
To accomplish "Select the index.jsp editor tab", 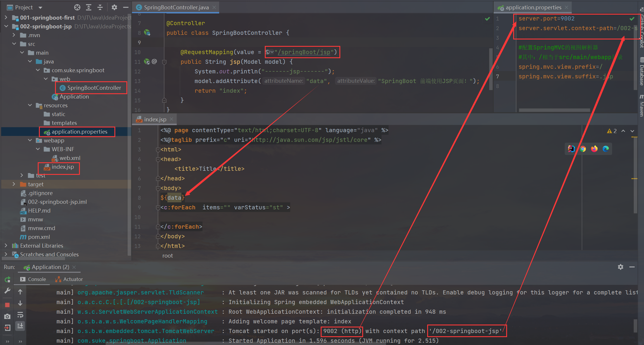I will [155, 119].
